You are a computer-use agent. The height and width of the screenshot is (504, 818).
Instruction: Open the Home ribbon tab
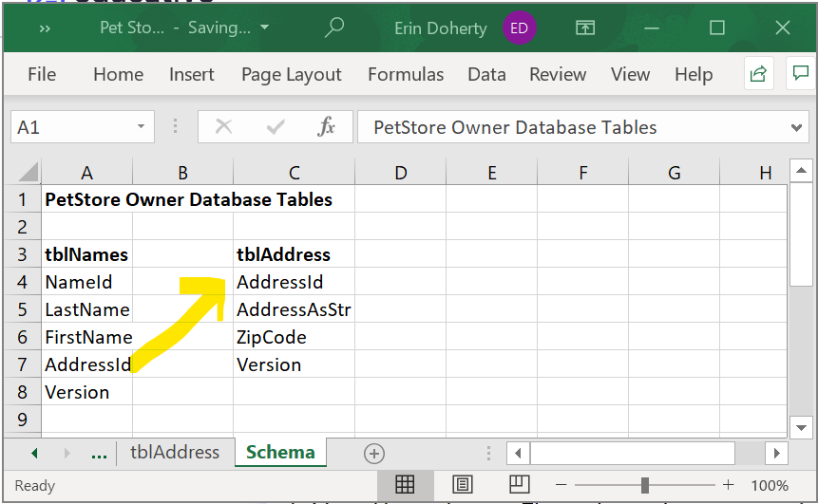(119, 74)
